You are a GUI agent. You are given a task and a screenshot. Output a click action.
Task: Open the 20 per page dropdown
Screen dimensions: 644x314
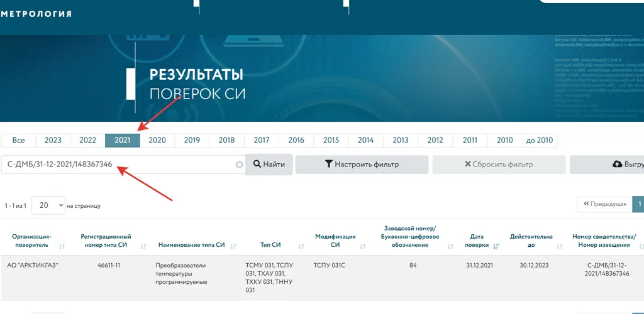pyautogui.click(x=48, y=205)
